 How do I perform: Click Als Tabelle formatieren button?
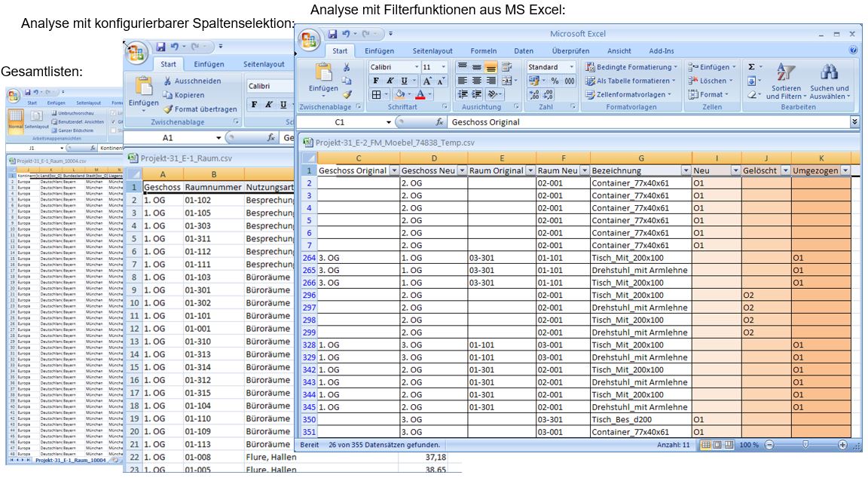click(631, 81)
